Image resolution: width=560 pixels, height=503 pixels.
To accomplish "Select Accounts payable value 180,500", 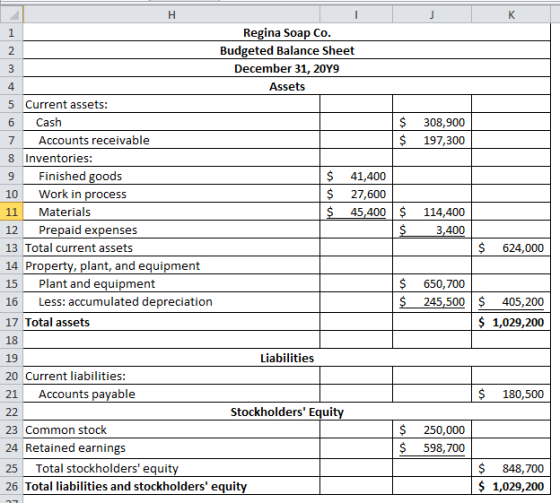I will 511,394.
